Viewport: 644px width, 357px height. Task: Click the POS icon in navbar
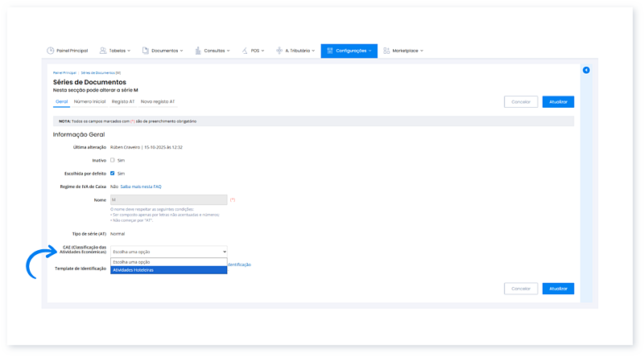point(245,51)
